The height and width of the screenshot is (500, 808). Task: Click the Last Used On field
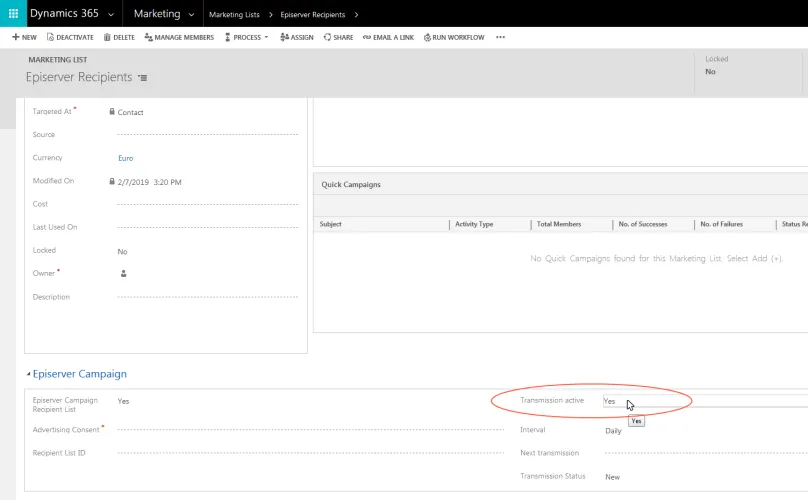pyautogui.click(x=208, y=227)
